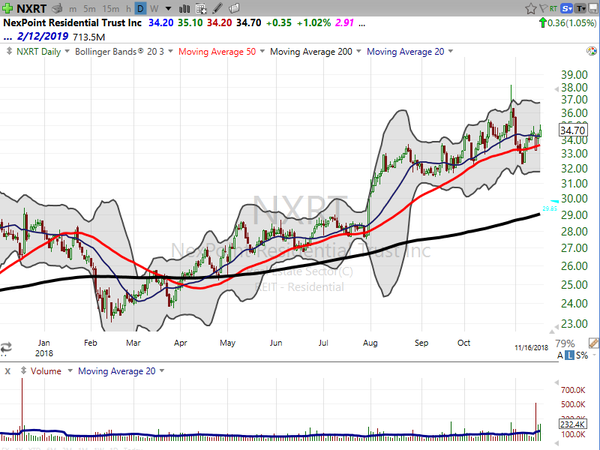600x450 pixels.
Task: Expand the Bollinger Bands dropdown arrow
Action: 170,51
